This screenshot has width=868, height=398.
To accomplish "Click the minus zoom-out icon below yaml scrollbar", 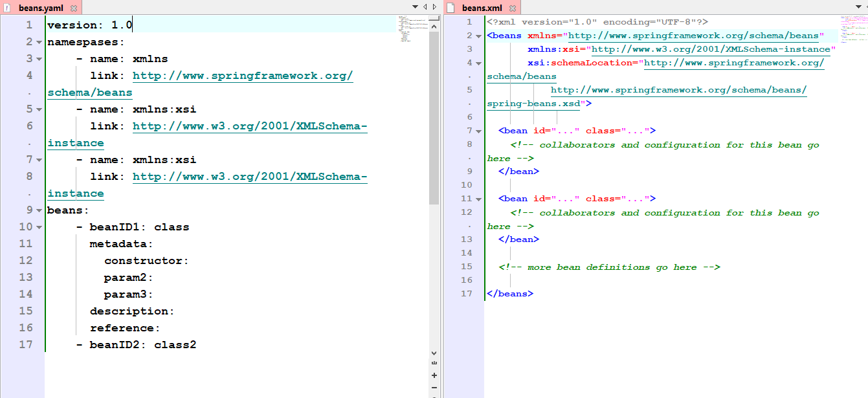I will click(x=434, y=387).
